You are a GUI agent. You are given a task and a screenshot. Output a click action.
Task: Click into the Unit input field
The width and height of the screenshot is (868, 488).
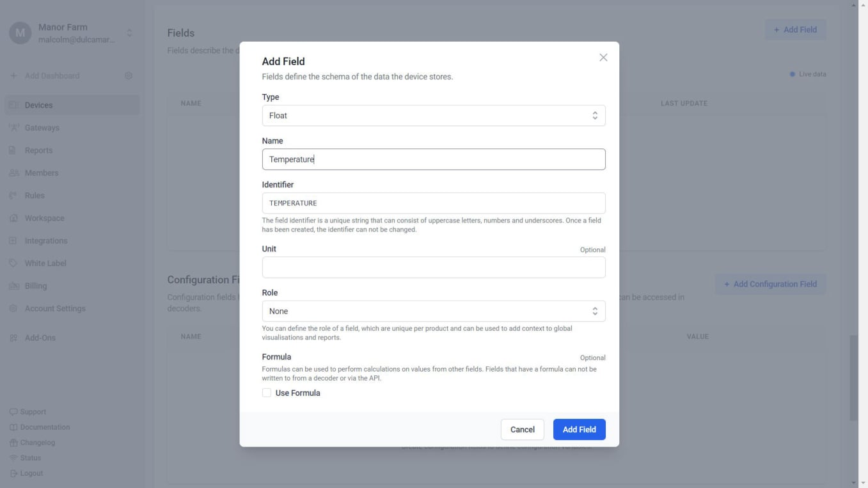(x=433, y=267)
